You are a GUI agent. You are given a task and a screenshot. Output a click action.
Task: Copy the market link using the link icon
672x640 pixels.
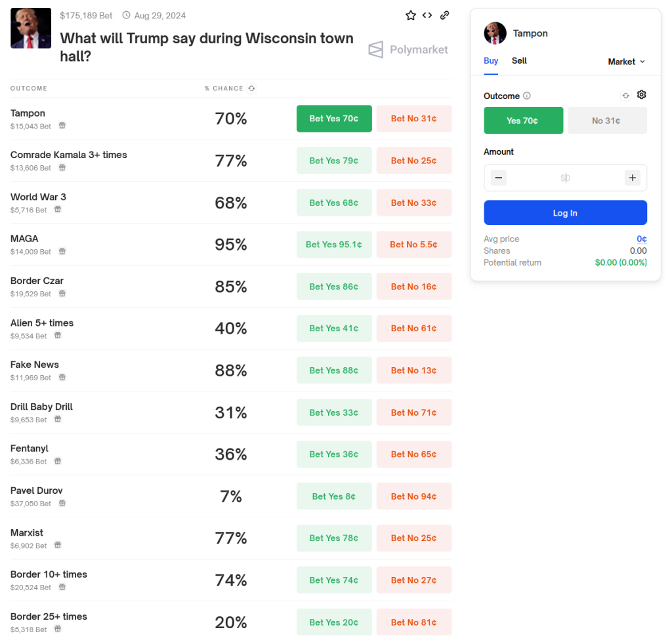(x=444, y=15)
